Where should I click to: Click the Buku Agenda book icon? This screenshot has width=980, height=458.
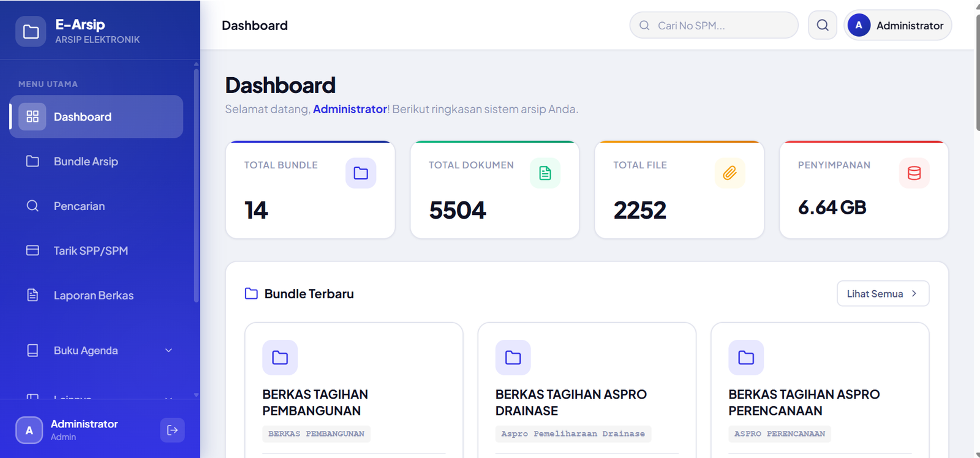pyautogui.click(x=32, y=350)
